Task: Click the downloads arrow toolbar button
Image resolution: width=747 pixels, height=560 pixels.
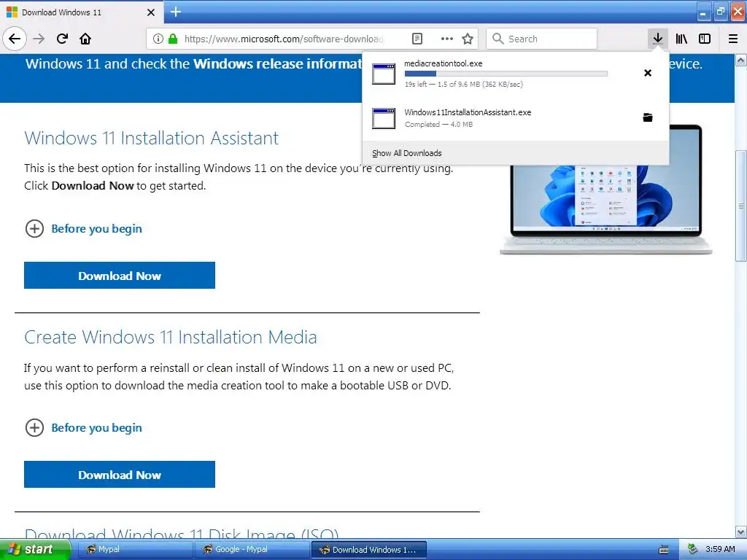Action: click(657, 39)
